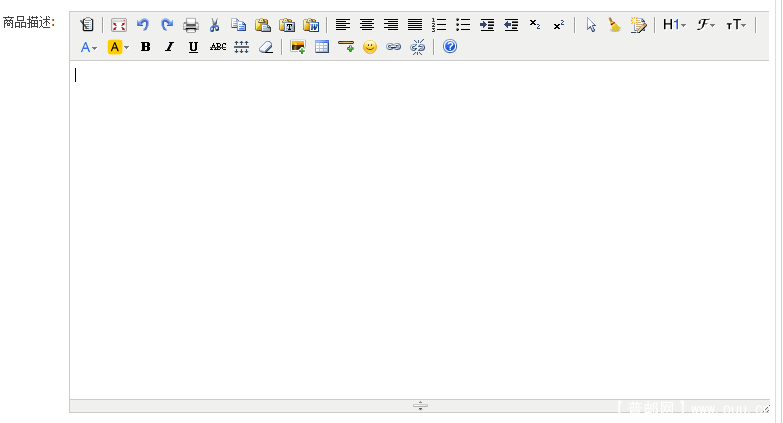Apply superscript formatting
This screenshot has width=783, height=423.
(x=559, y=25)
